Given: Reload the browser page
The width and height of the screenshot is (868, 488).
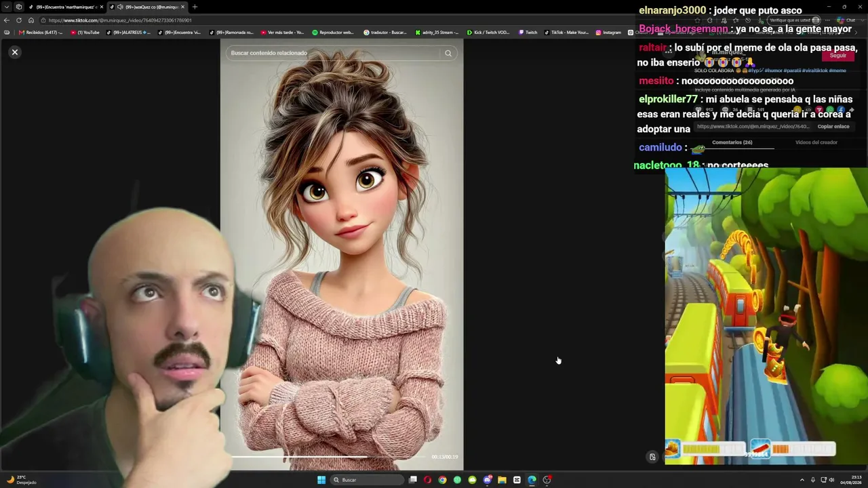Looking at the screenshot, I should [19, 20].
